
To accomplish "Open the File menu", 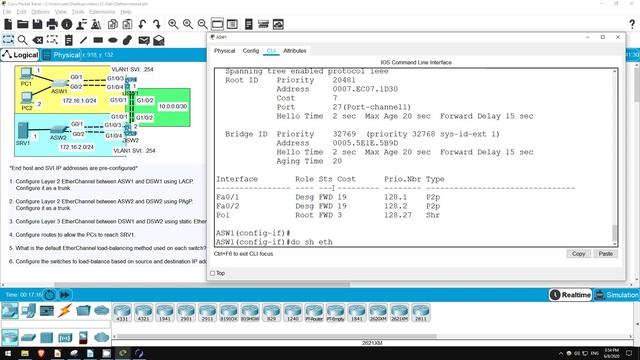I will (7, 12).
